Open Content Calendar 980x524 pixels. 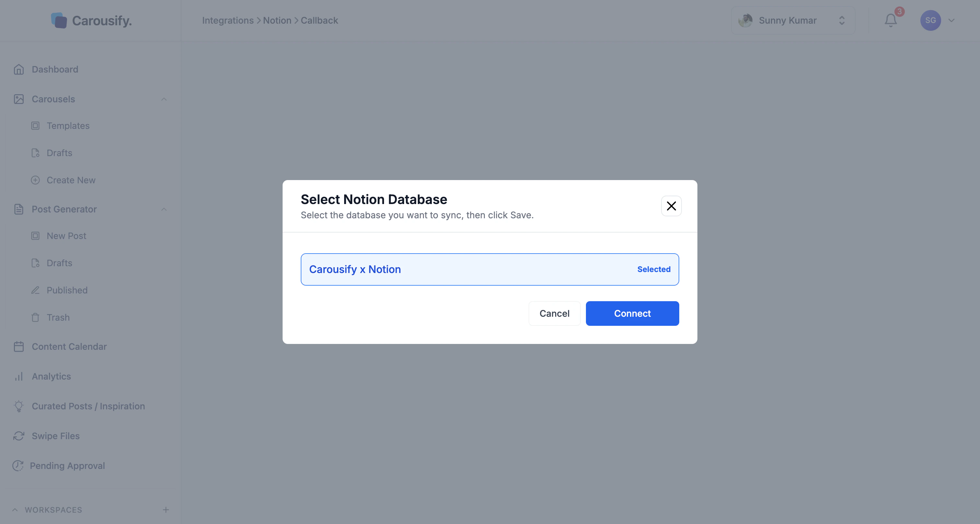pos(69,347)
